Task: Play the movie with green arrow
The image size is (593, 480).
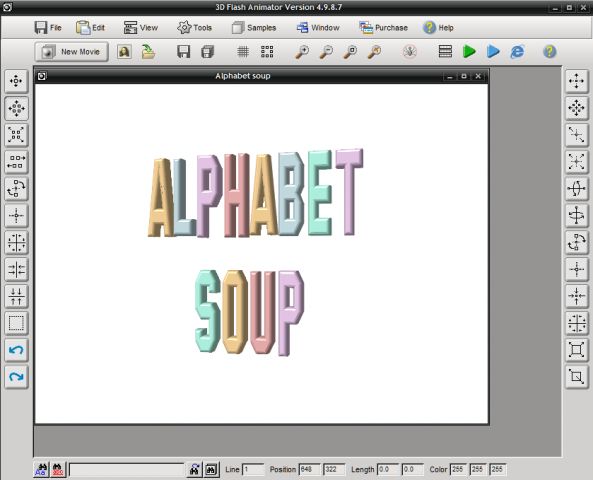Action: click(469, 51)
